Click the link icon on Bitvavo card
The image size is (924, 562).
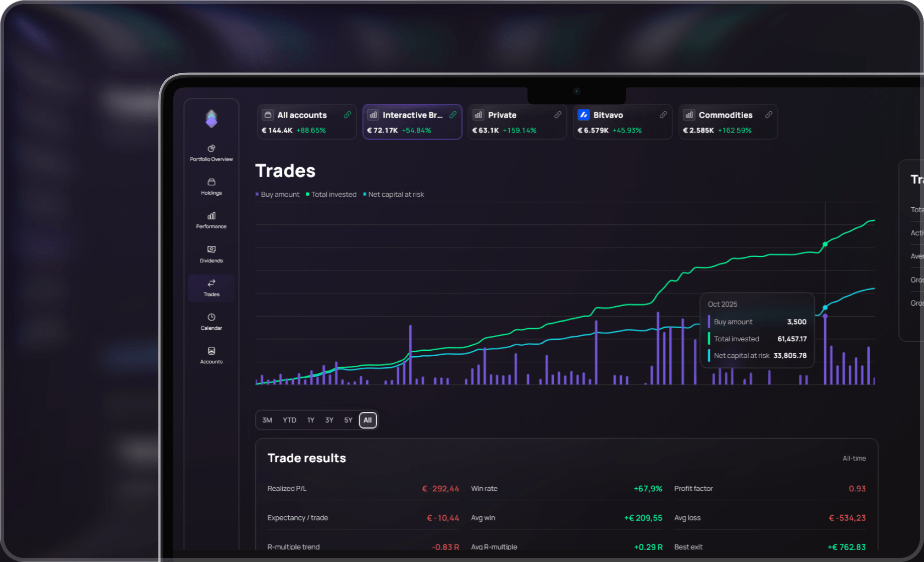[x=663, y=115]
